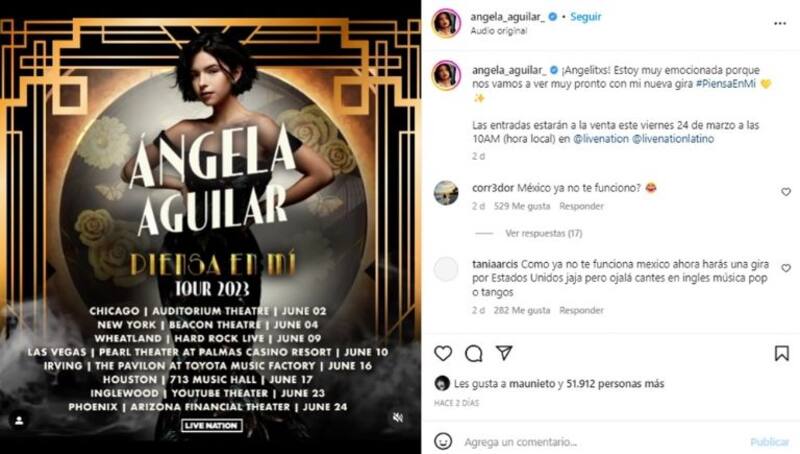
Task: Open angela_aguilar_ profile picture in header
Action: pyautogui.click(x=446, y=23)
